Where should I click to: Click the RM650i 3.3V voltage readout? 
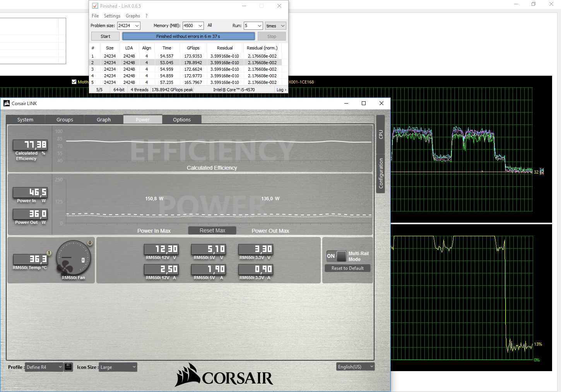pyautogui.click(x=256, y=249)
